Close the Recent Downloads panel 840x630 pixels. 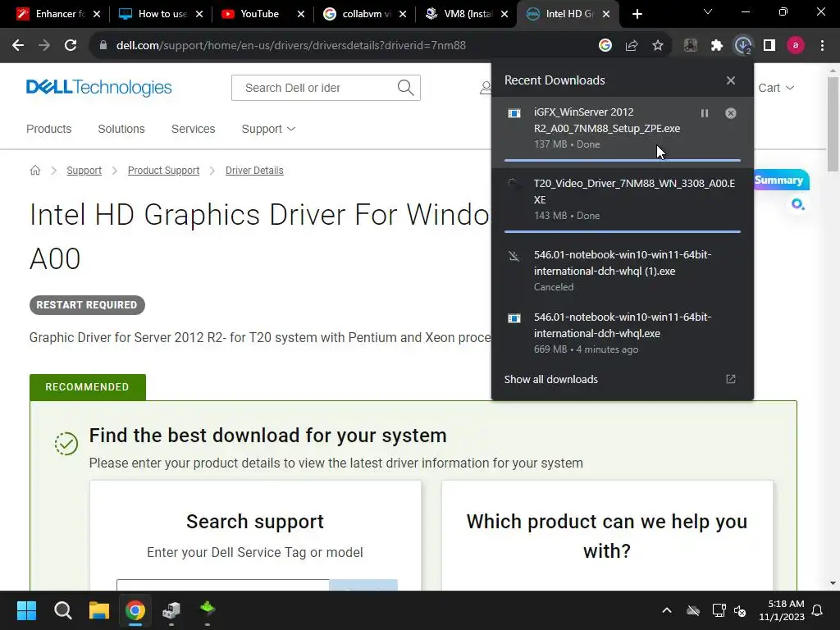[x=731, y=80]
